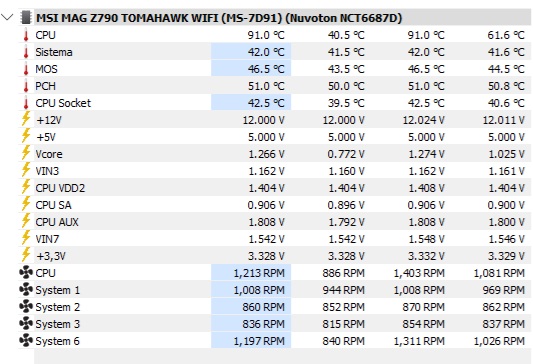Click the thermometer icon beside CPU Socket
Screen dimensions: 533x364
26,103
